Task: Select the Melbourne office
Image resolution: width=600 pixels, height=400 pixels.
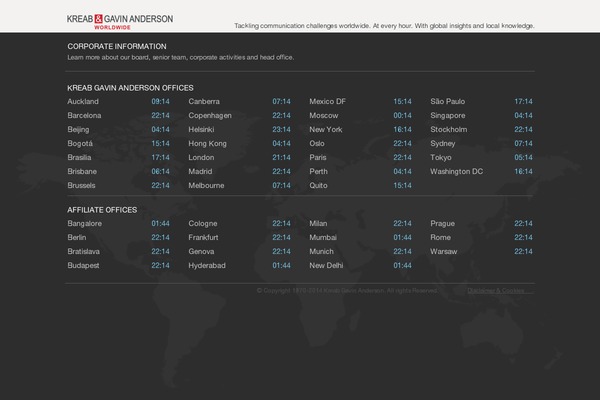Action: click(207, 186)
